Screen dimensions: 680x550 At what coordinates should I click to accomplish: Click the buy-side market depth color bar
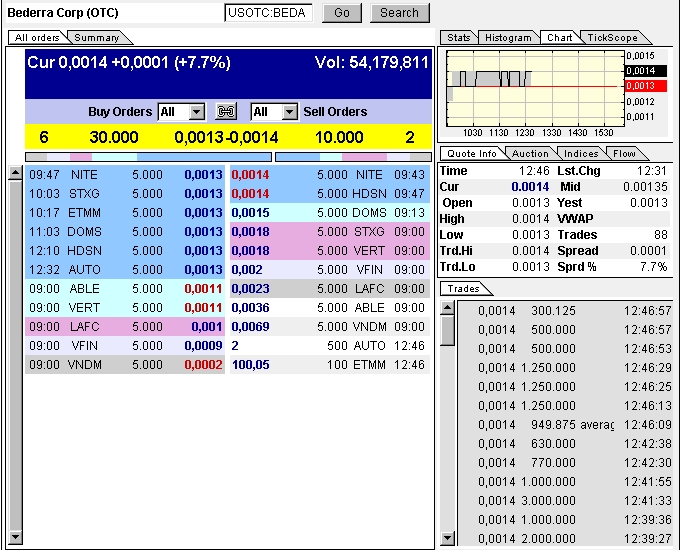pyautogui.click(x=148, y=157)
